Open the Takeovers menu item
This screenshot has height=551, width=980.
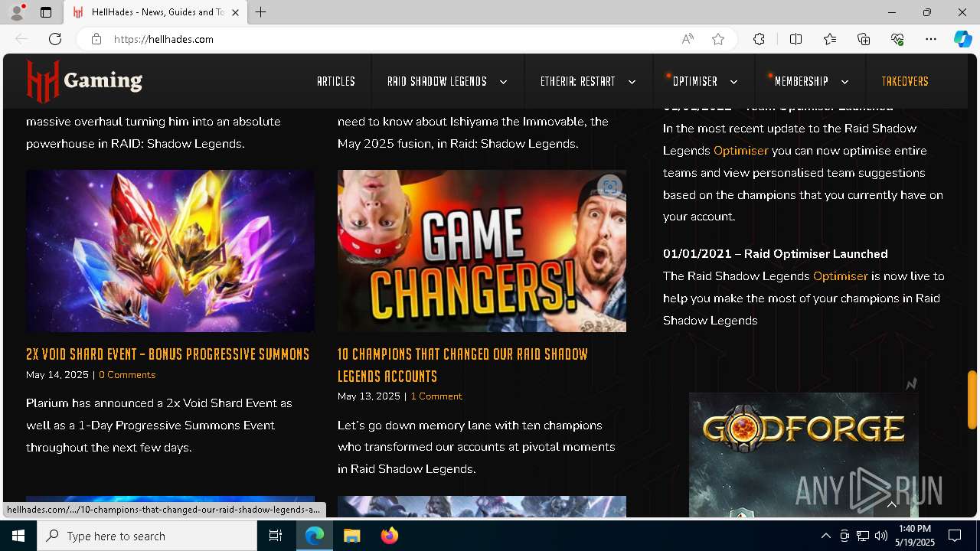pos(905,81)
